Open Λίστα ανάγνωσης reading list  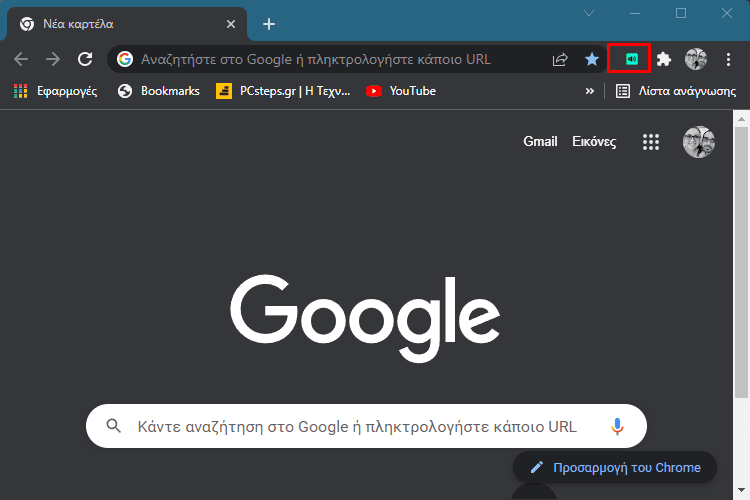(x=676, y=91)
